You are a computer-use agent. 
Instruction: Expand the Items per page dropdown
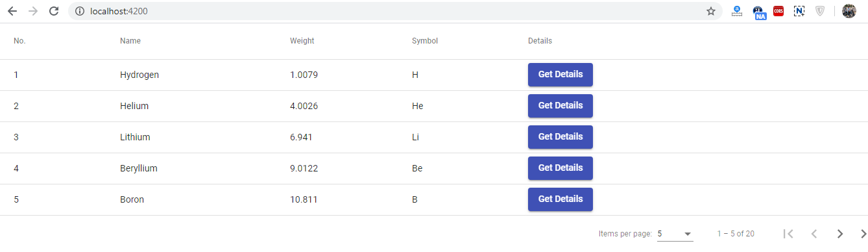point(675,234)
